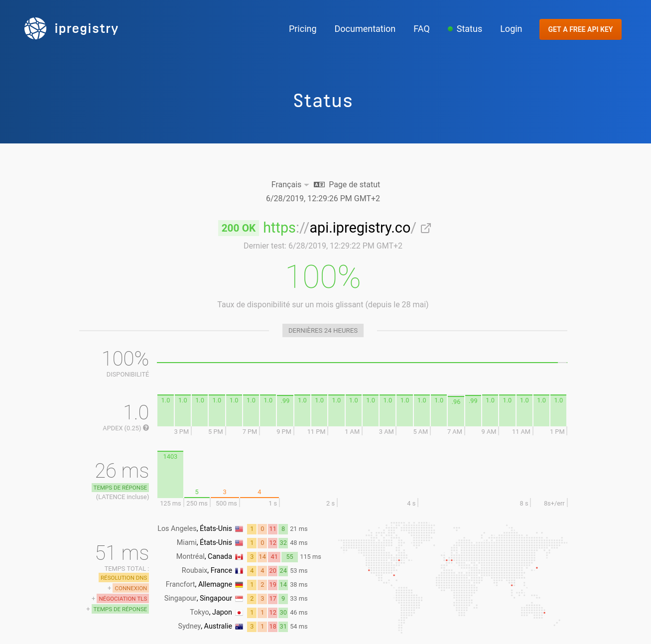Click the Los Angeles, États-Unis location label
651x644 pixels.
click(x=195, y=528)
